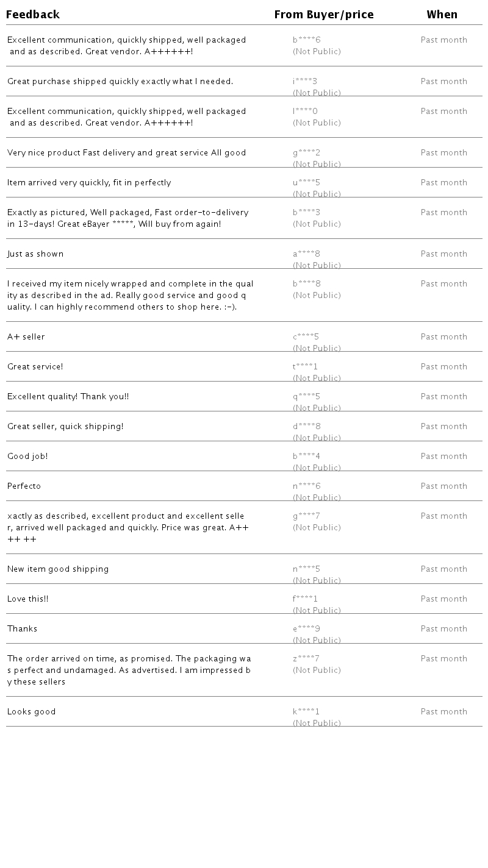Screen dimensions: 488x868
Task: Click the Feedback column header
Action: pos(33,15)
